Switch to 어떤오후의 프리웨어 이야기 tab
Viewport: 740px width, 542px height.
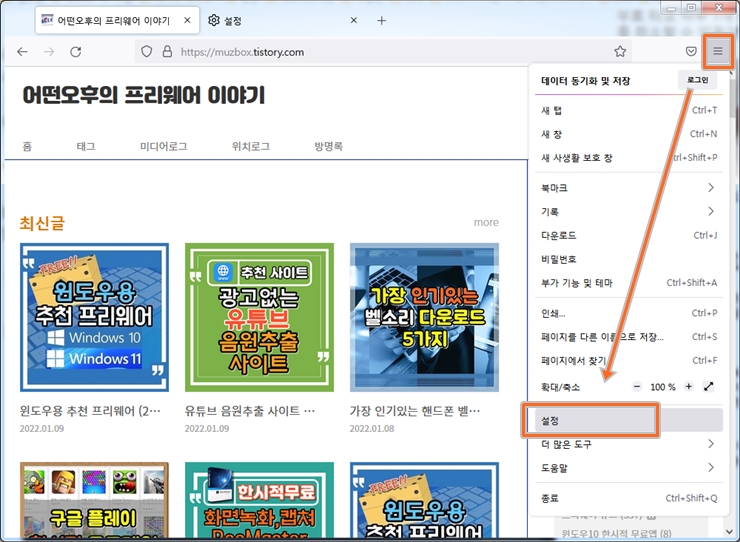[118, 20]
